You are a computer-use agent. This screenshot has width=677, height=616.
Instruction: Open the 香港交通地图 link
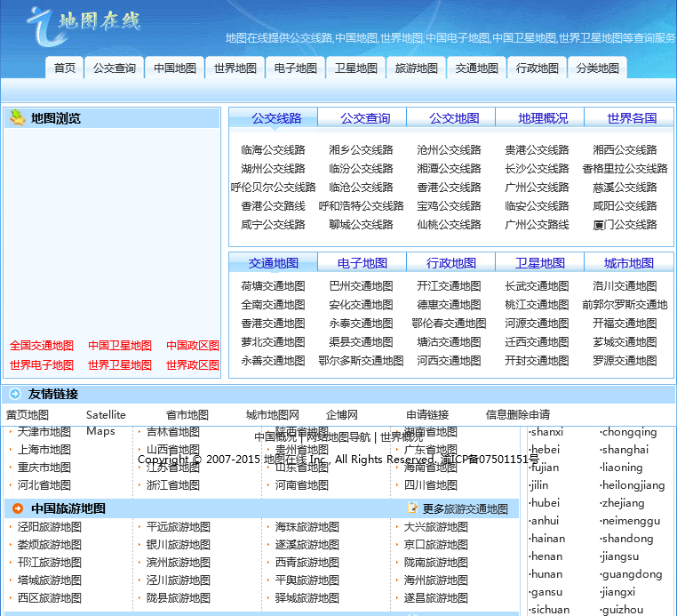click(273, 324)
